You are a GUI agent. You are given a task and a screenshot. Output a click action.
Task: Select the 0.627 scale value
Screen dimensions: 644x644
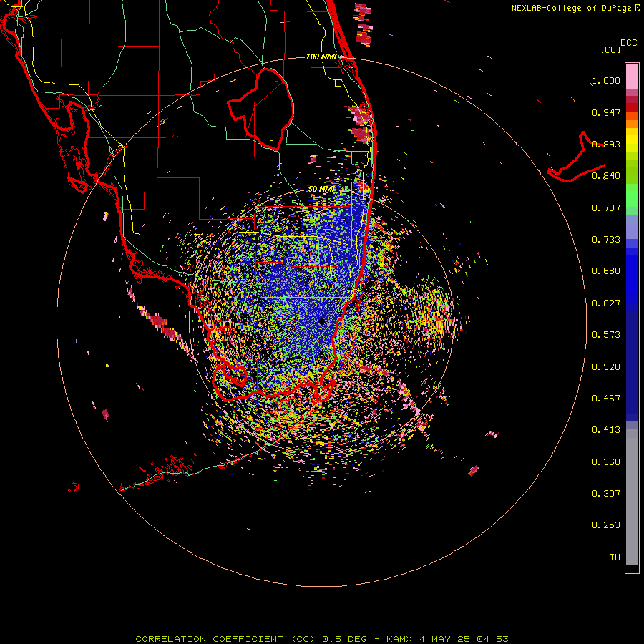point(606,303)
